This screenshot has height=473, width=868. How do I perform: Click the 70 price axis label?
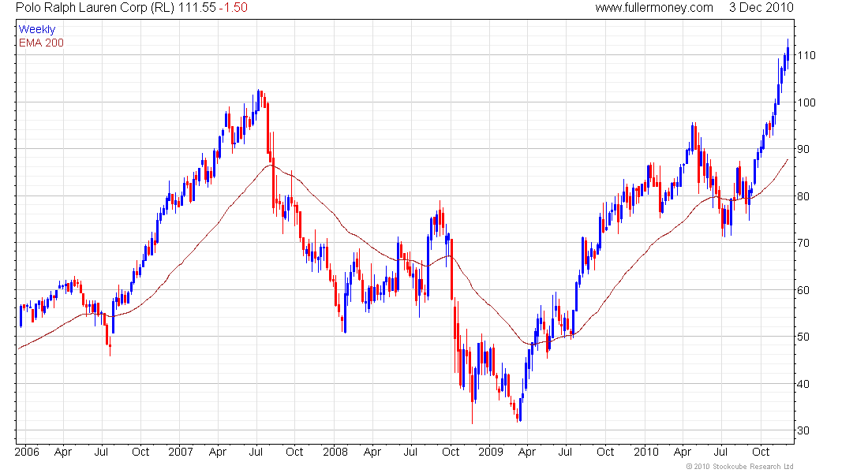[x=803, y=243]
